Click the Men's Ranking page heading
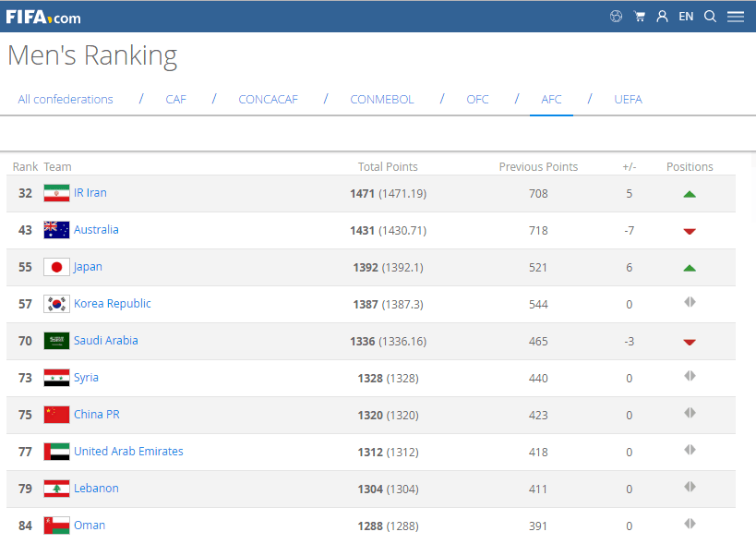The image size is (756, 544). [x=92, y=55]
